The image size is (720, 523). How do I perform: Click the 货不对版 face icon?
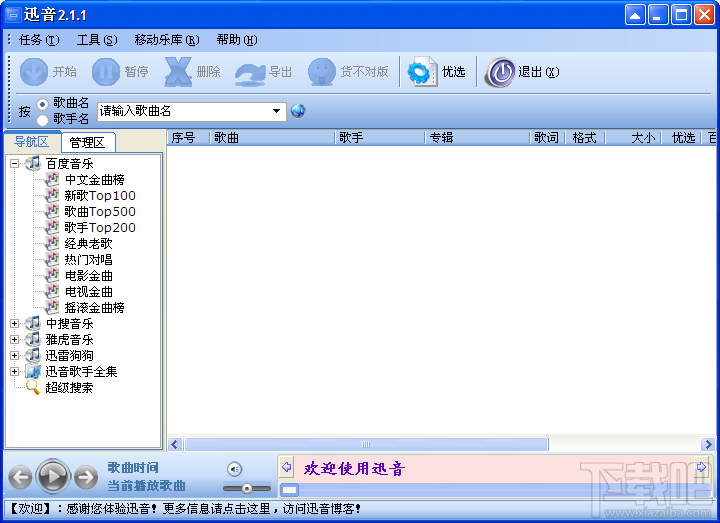pos(322,72)
